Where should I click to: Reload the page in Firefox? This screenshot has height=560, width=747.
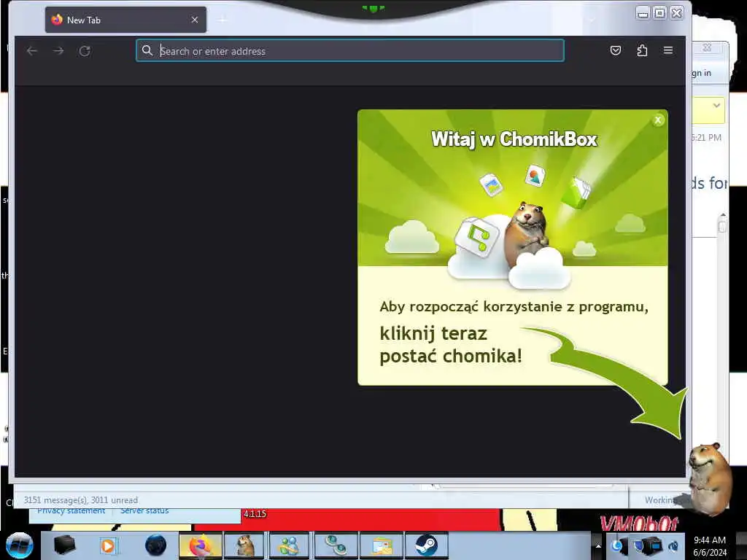pyautogui.click(x=85, y=51)
